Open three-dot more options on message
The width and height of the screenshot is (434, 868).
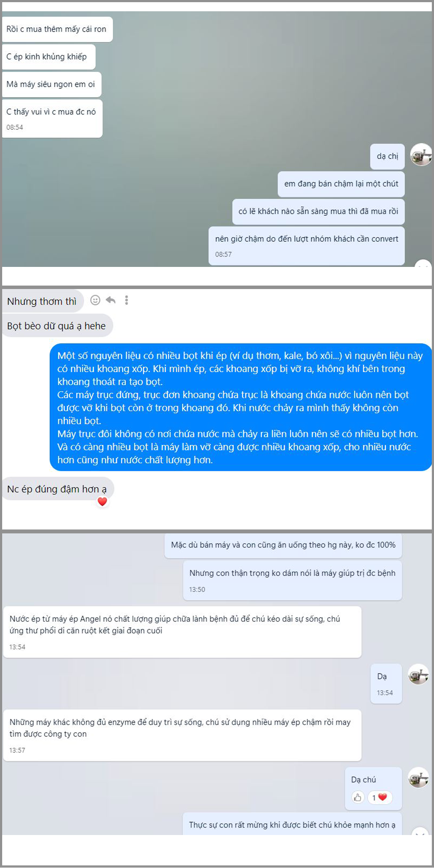(126, 300)
